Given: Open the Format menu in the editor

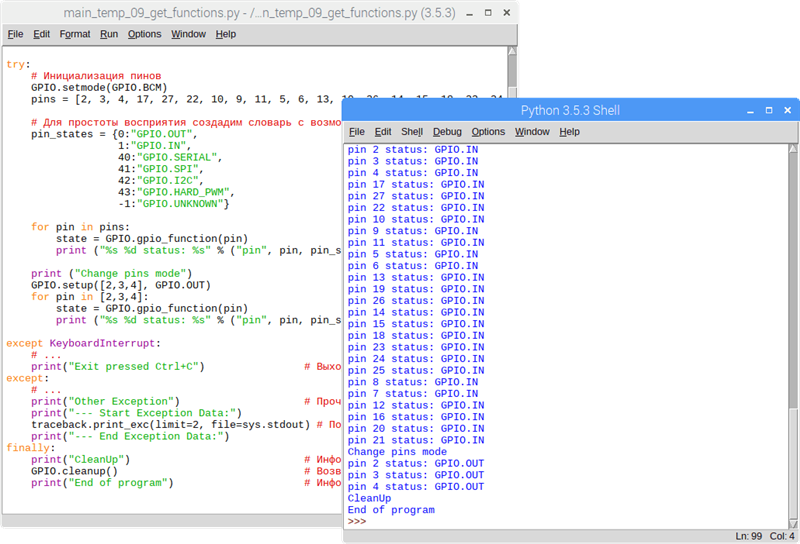Looking at the screenshot, I should 75,34.
